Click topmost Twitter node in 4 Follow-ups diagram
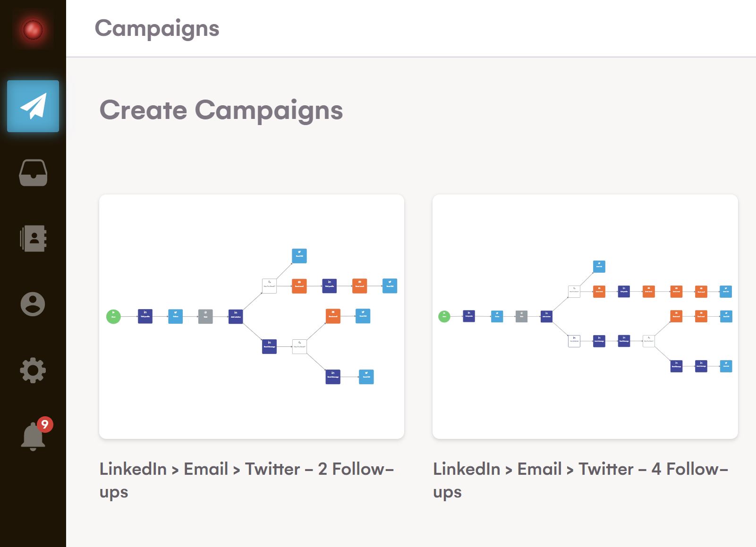 pyautogui.click(x=599, y=267)
